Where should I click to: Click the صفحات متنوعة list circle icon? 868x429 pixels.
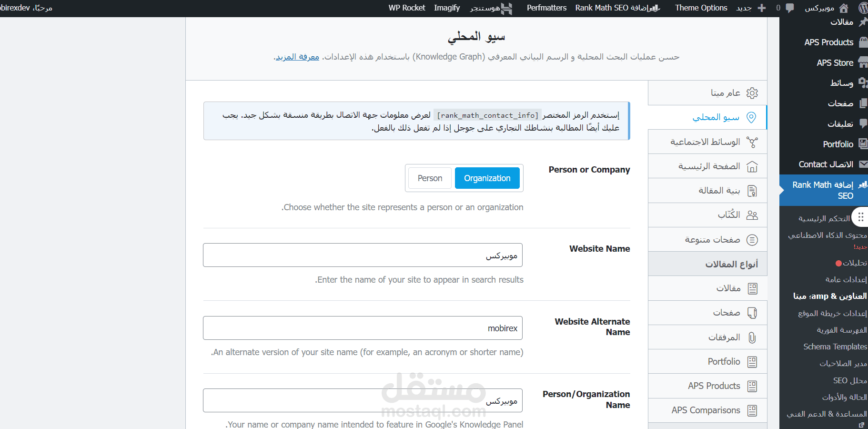click(x=752, y=240)
